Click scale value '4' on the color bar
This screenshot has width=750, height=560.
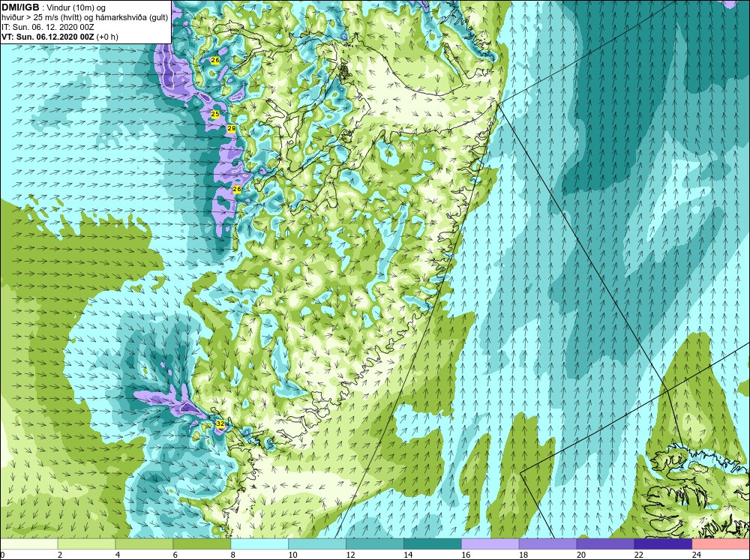pyautogui.click(x=118, y=555)
